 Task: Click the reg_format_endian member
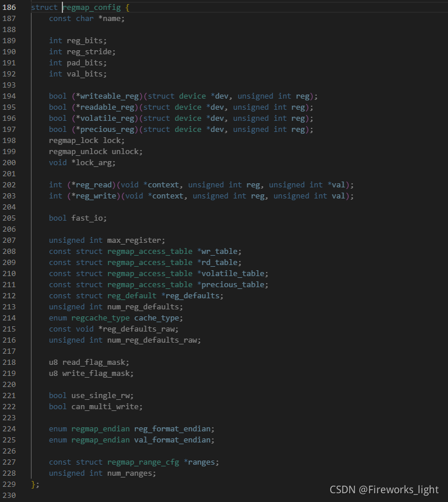(172, 429)
